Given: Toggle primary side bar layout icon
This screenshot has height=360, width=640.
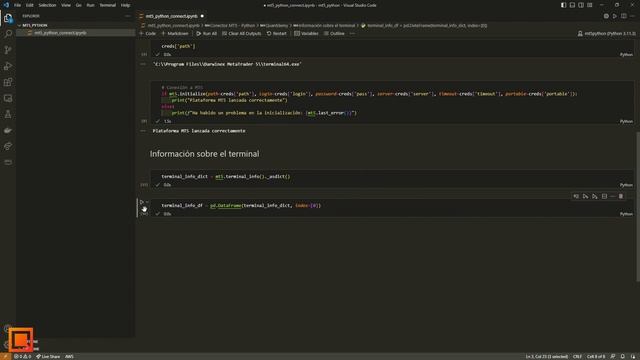Looking at the screenshot, I should click(563, 5).
